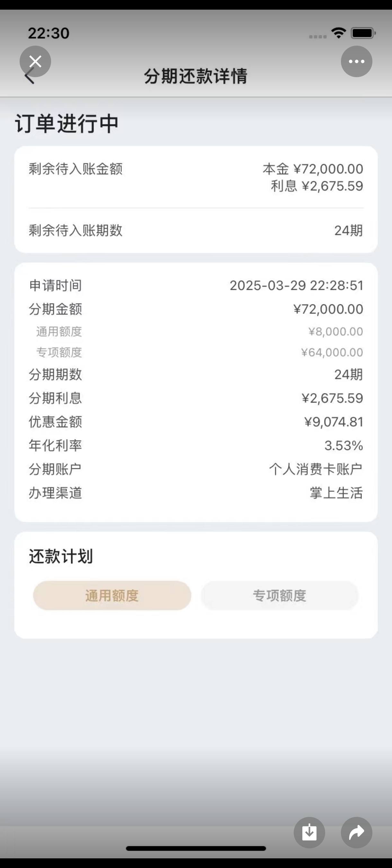
Task: Select the 通用额度 repayment plan tab
Action: click(x=112, y=595)
